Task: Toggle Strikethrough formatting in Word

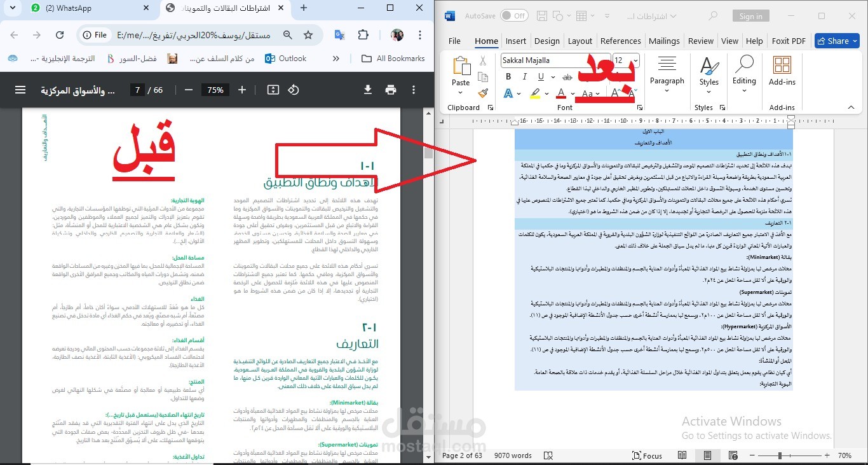Action: click(x=567, y=76)
